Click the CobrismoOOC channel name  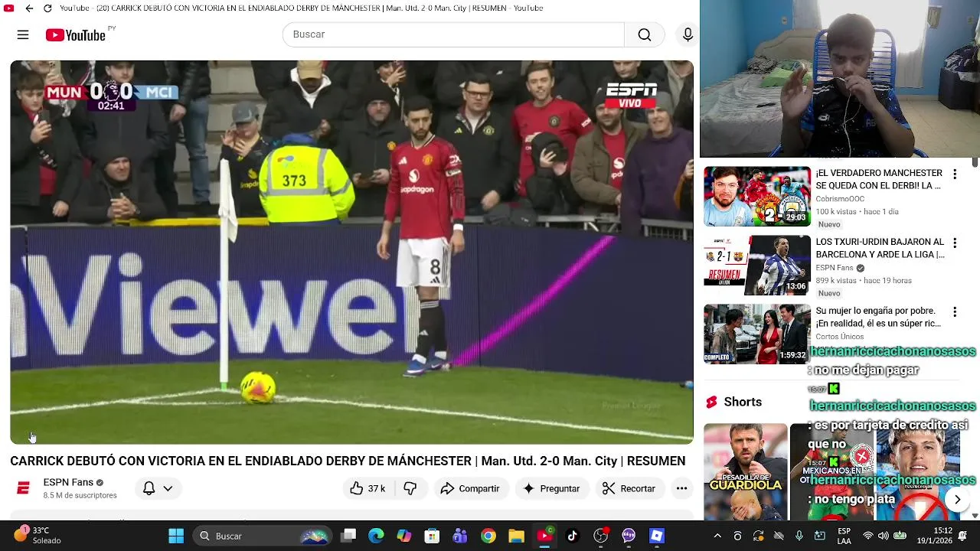click(x=840, y=199)
